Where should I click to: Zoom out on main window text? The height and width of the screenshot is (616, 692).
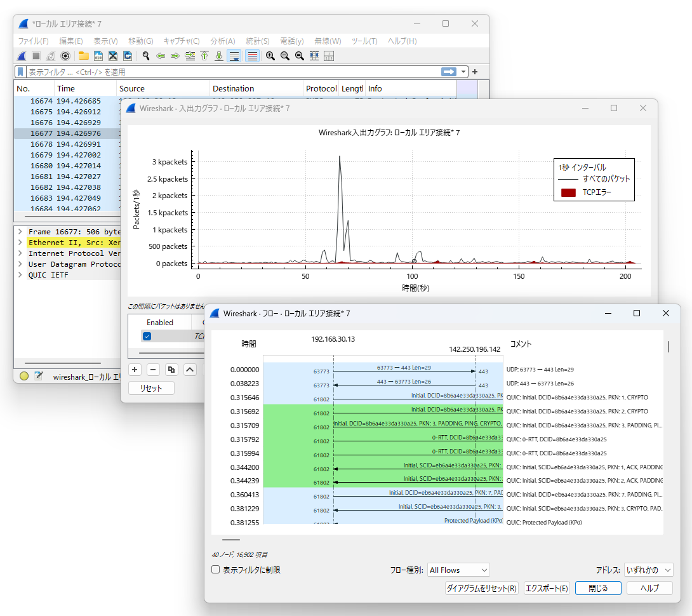[284, 56]
